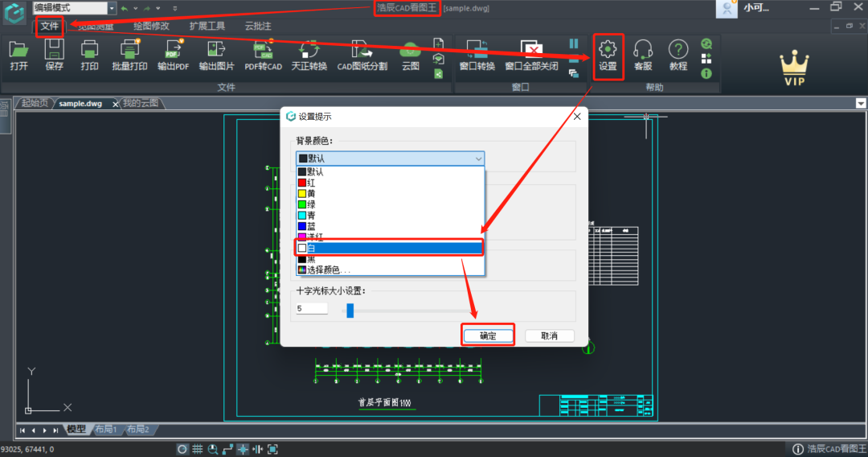Click the 窗口全部关闭 icon

(530, 55)
